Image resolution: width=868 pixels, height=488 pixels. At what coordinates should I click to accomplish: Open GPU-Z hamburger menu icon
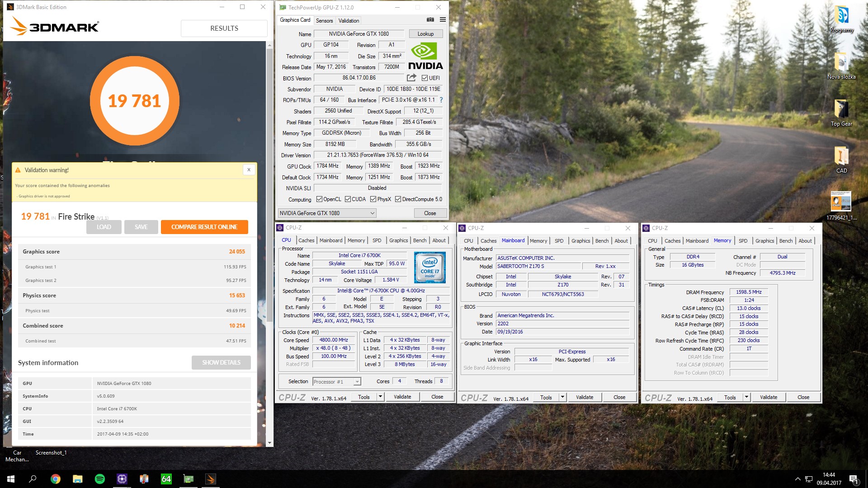tap(443, 20)
